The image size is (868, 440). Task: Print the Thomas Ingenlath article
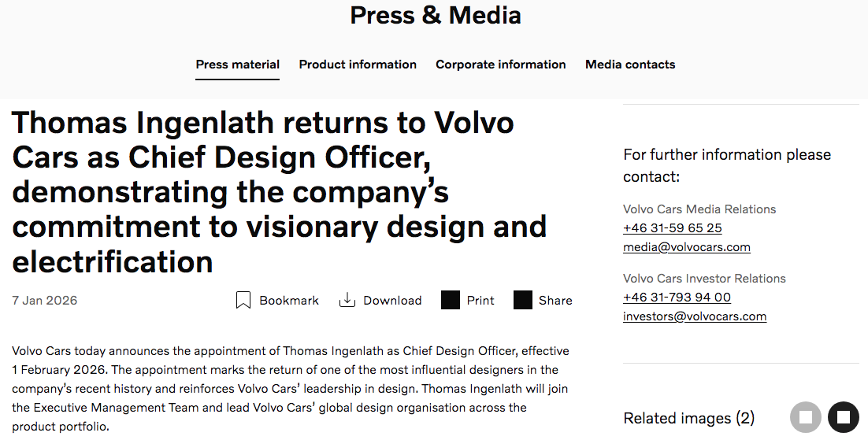(x=468, y=300)
